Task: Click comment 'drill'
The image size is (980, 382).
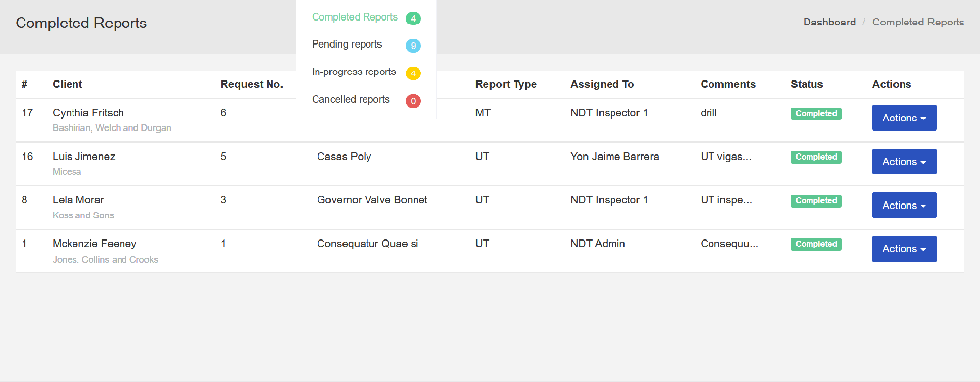Action: (709, 113)
